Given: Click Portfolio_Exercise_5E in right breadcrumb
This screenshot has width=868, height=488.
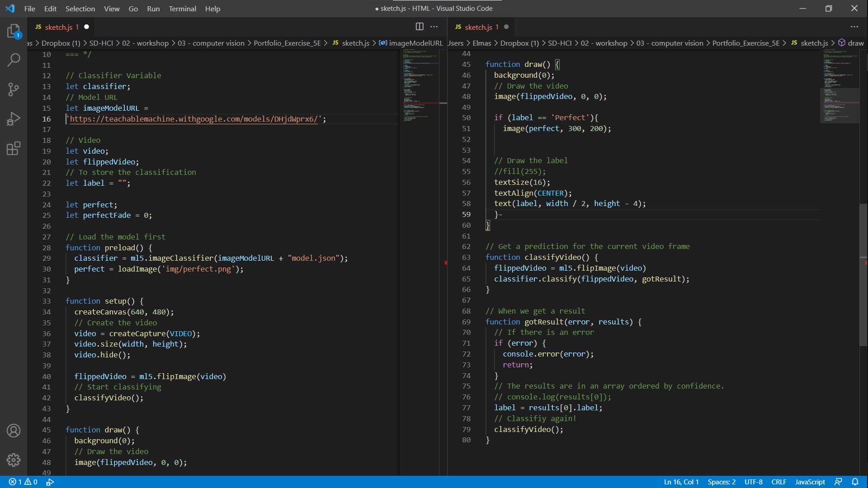Looking at the screenshot, I should 746,43.
